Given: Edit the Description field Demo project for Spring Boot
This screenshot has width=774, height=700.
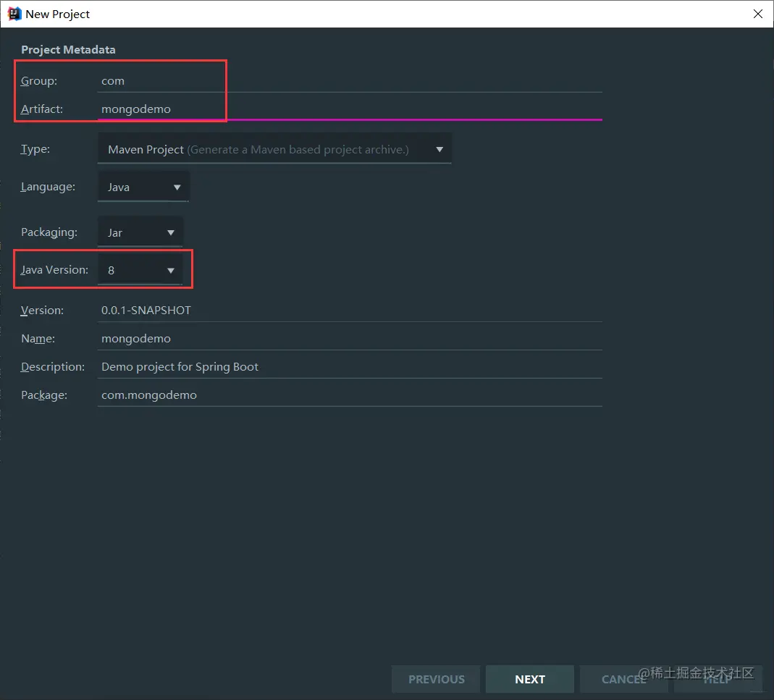Looking at the screenshot, I should tap(350, 367).
